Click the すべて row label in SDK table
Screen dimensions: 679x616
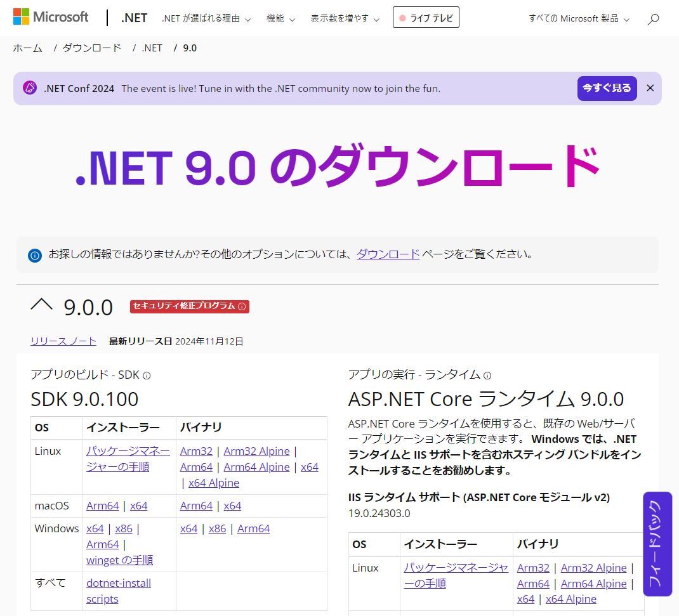(50, 582)
